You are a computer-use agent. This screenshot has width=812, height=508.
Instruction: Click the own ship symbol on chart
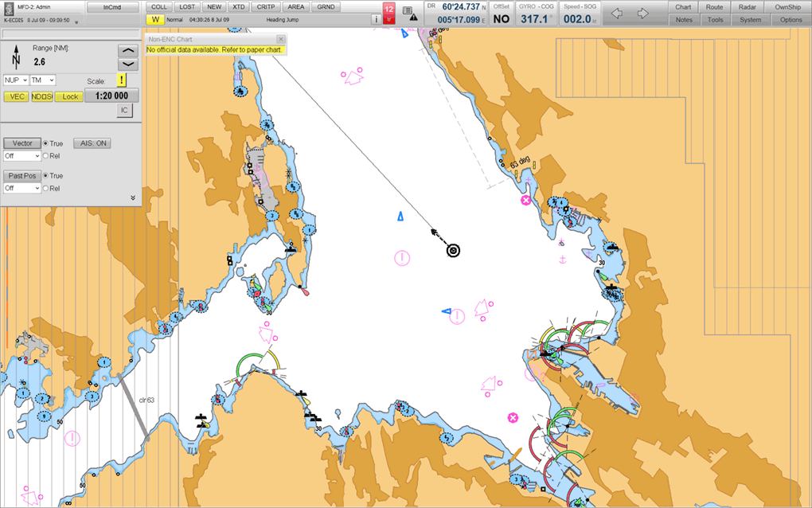[x=453, y=251]
